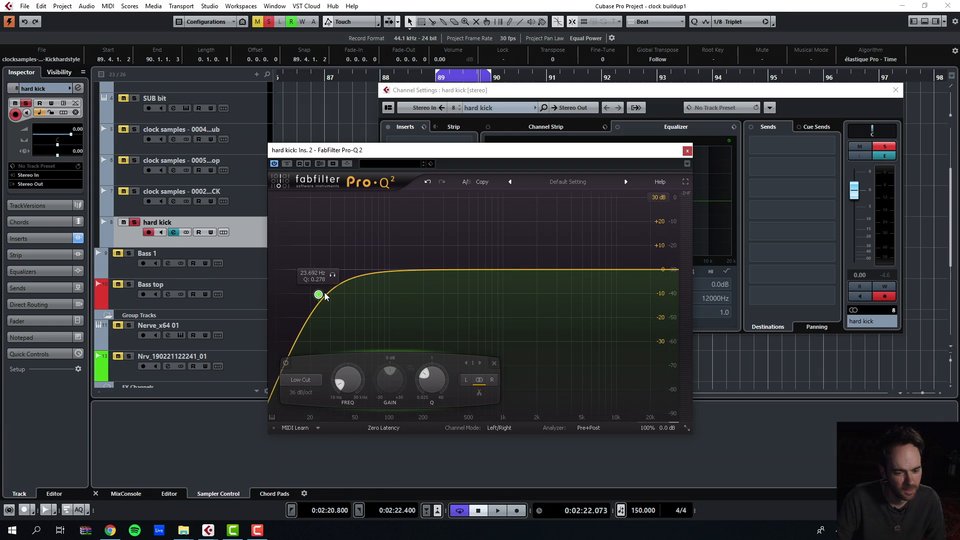Image resolution: width=960 pixels, height=540 pixels.
Task: Open Chrome from the taskbar
Action: tap(110, 530)
